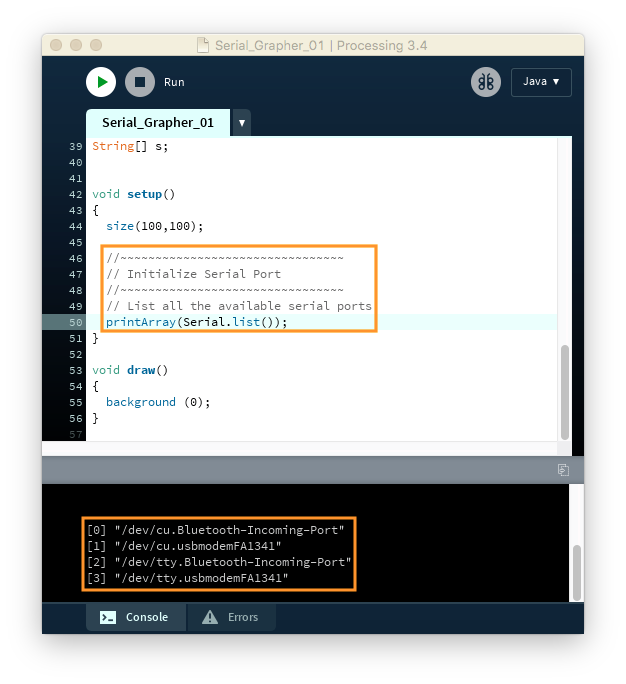Click the window close button

pos(56,45)
